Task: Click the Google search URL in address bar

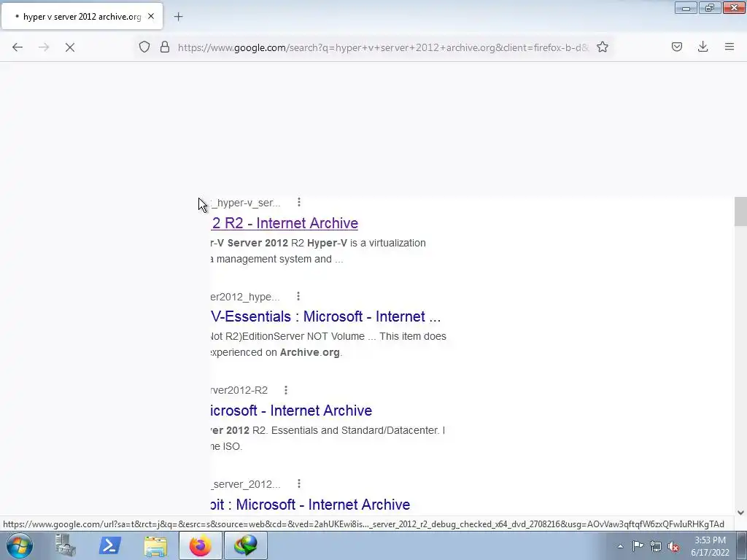Action: [x=384, y=47]
